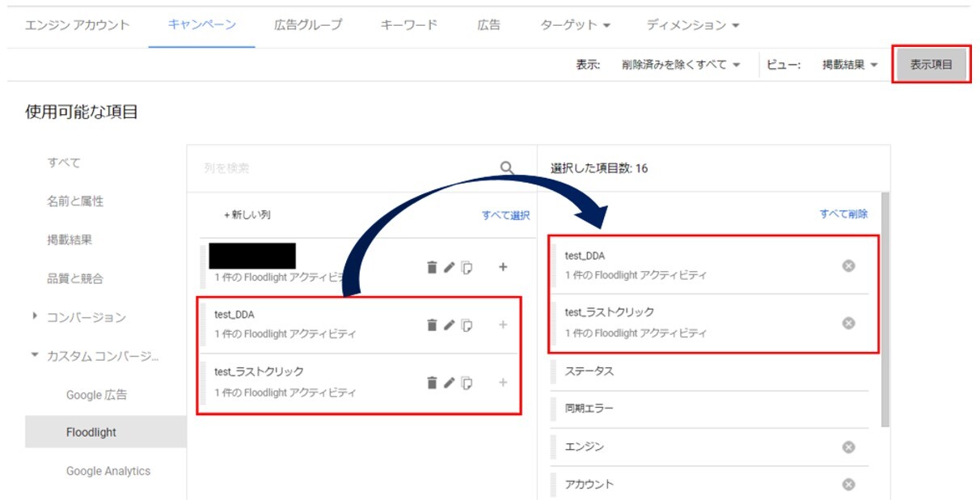Image resolution: width=980 pixels, height=500 pixels.
Task: Click the search magnifier icon
Action: click(507, 168)
